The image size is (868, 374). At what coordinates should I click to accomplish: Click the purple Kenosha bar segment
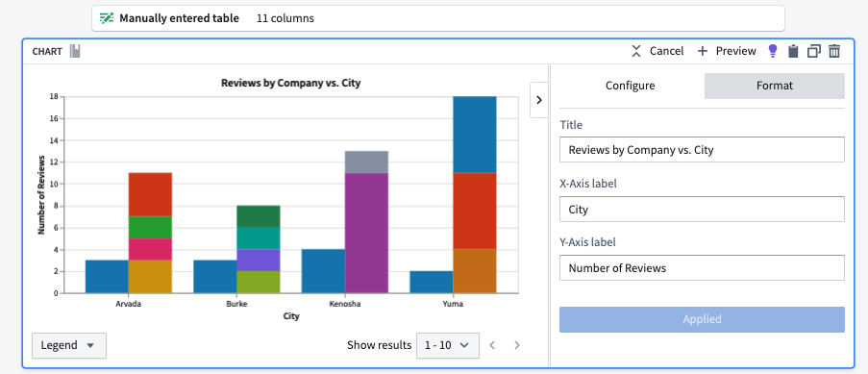(x=366, y=233)
